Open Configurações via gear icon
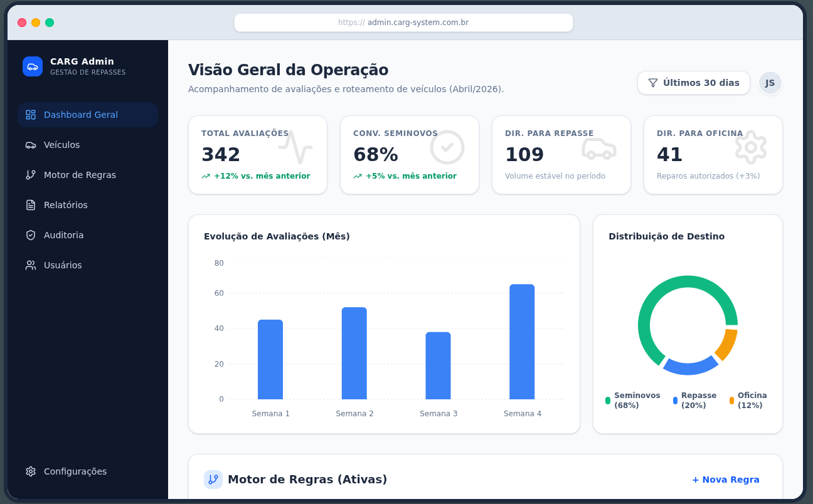Viewport: 813px width, 504px height. 30,471
